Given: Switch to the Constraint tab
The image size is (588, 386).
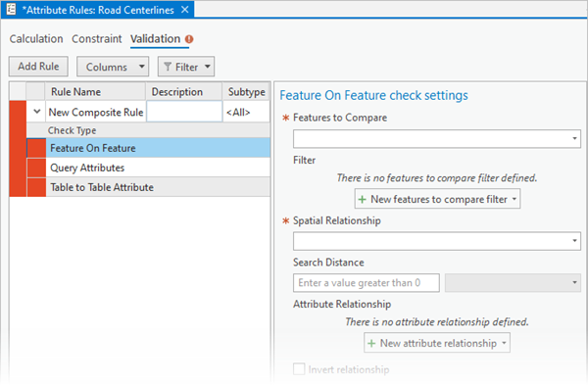Looking at the screenshot, I should [x=97, y=39].
